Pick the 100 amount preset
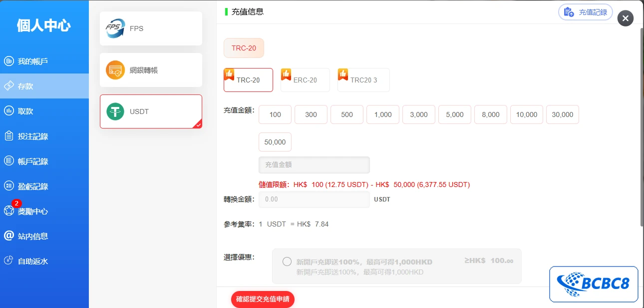This screenshot has height=308, width=644. coord(275,114)
